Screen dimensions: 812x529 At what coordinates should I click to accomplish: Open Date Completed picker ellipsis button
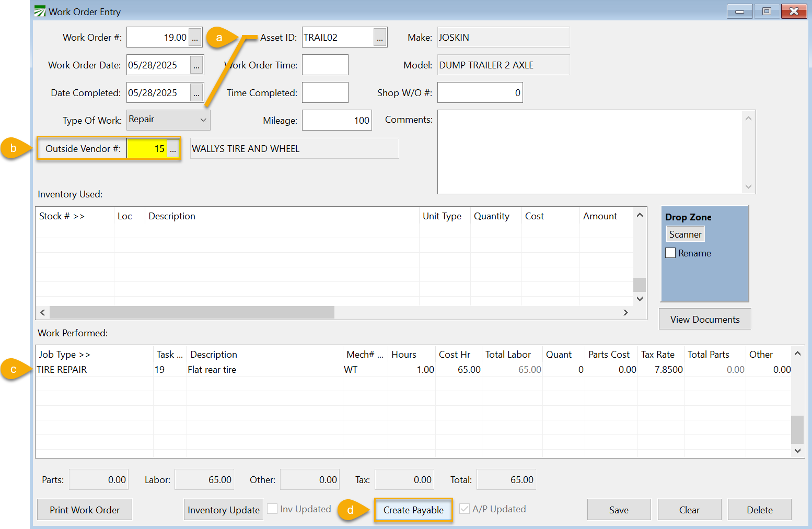click(196, 93)
